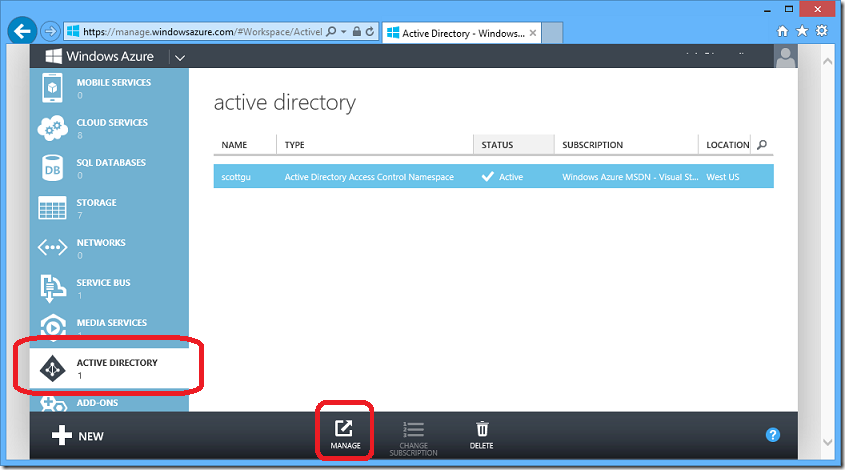845x470 pixels.
Task: Open the address bar search dropdown arrow
Action: [343, 32]
